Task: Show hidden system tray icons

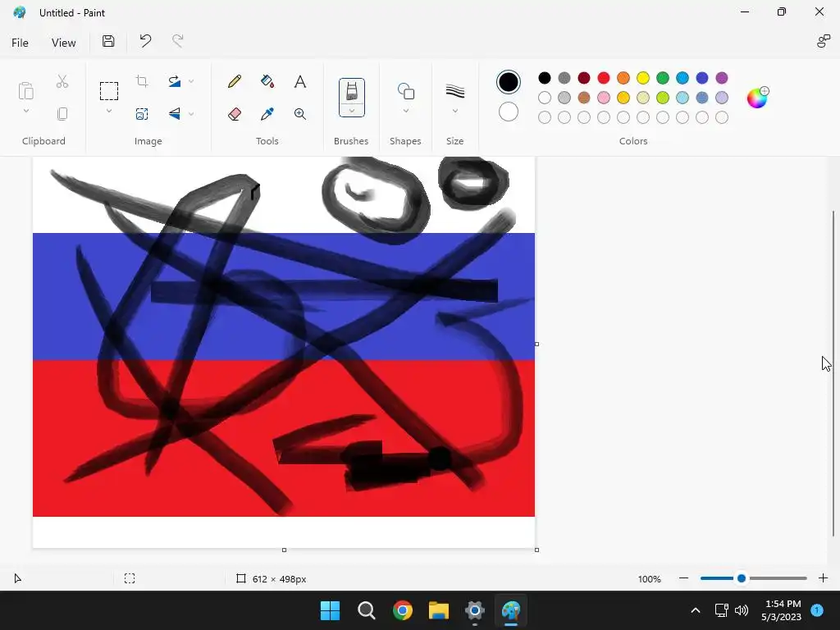Action: pos(696,610)
